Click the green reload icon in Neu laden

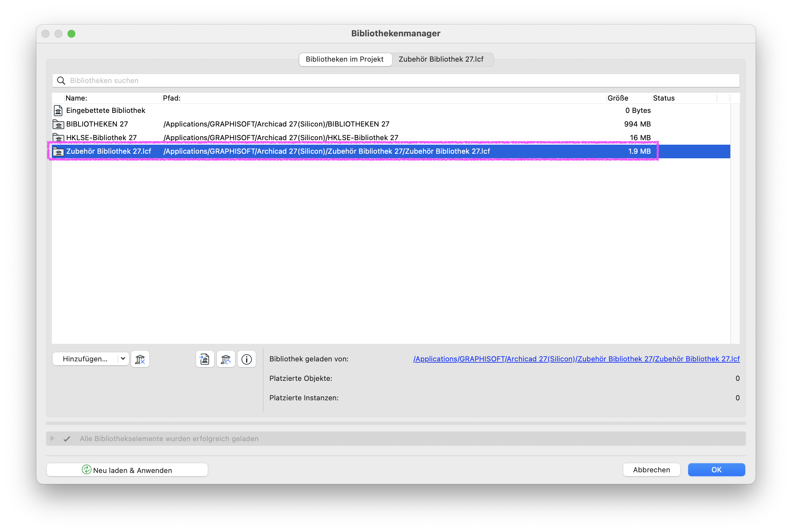(86, 470)
